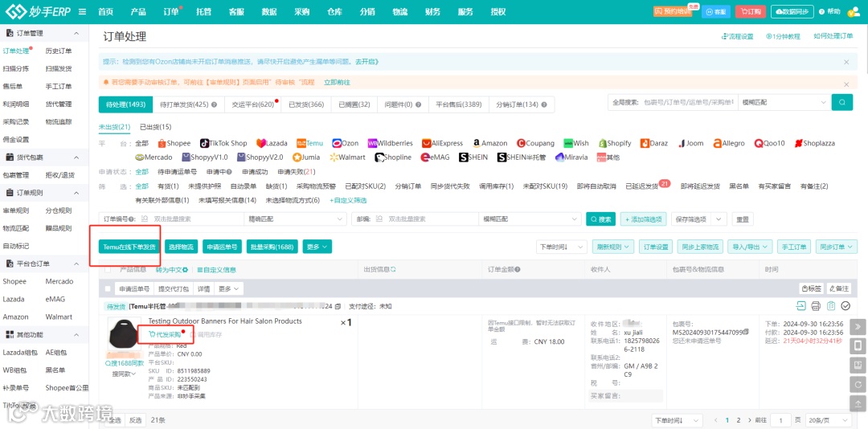Expand the floating double-chevron side panel button
Image resolution: width=868 pixels, height=429 pixels.
coord(858,327)
